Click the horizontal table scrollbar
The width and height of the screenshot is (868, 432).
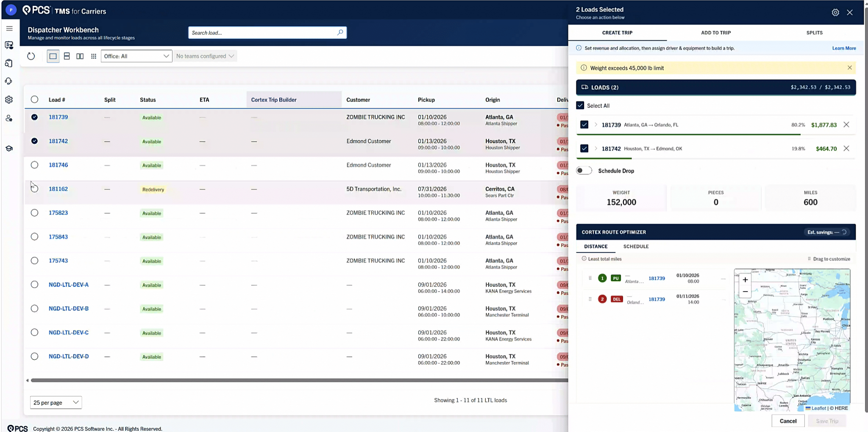click(299, 380)
